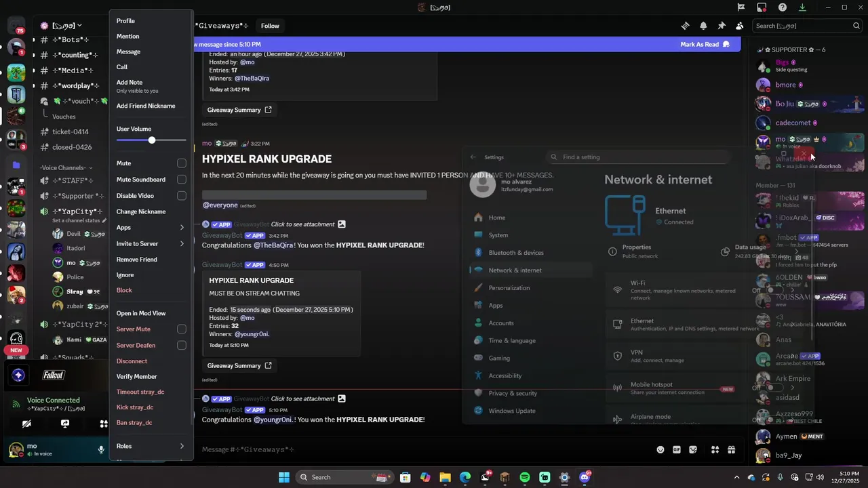Expand the Roles submenu
868x488 pixels.
[x=151, y=446]
